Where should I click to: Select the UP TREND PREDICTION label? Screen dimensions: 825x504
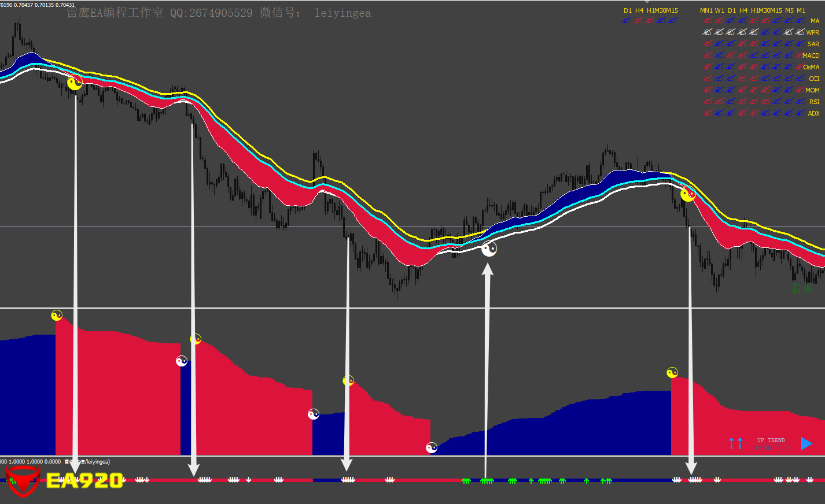click(772, 444)
